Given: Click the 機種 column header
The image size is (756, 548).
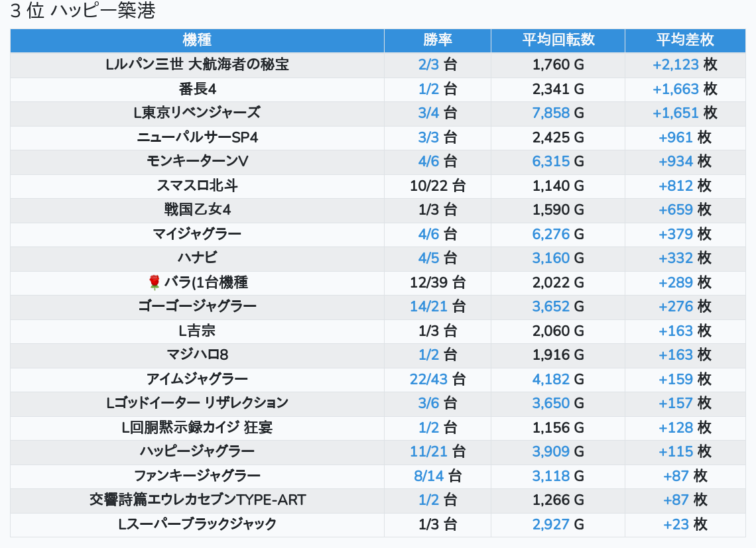Looking at the screenshot, I should tap(197, 40).
